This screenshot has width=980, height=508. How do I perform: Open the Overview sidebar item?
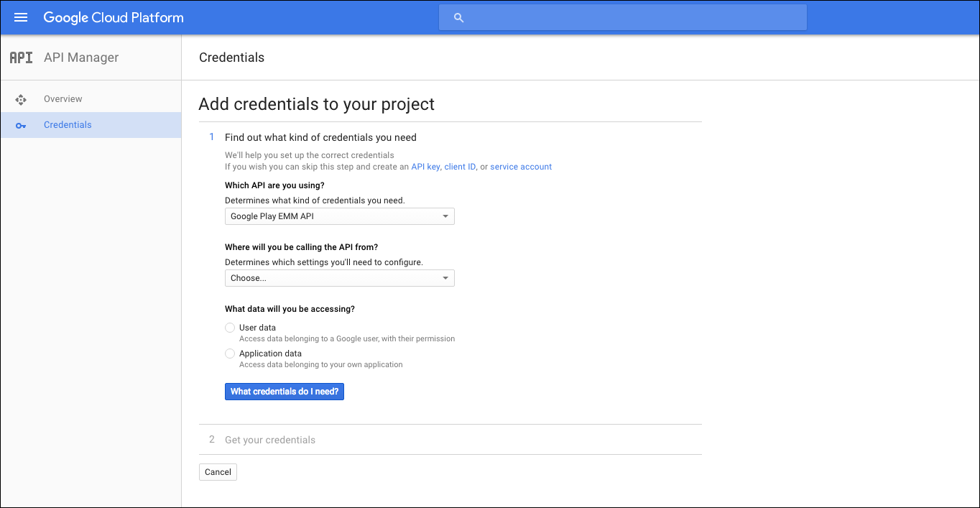63,99
